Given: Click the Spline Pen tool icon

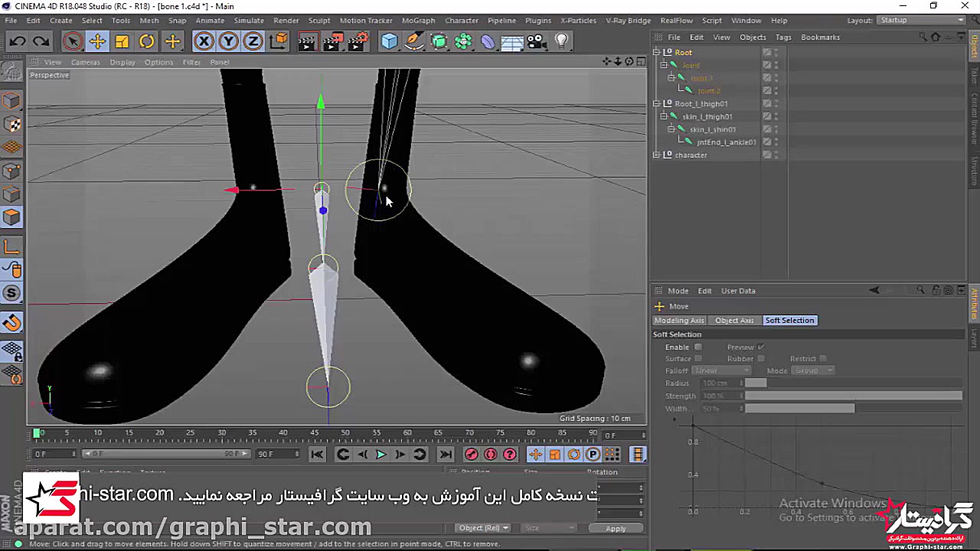Looking at the screenshot, I should pos(413,41).
